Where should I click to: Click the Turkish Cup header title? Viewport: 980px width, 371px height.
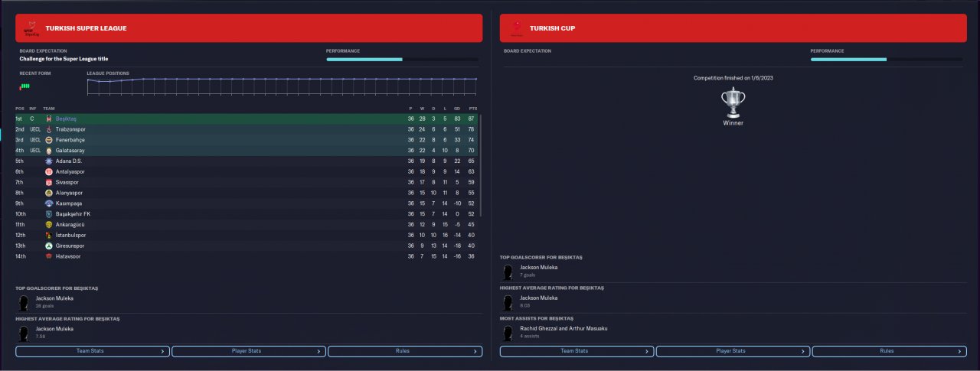[552, 28]
